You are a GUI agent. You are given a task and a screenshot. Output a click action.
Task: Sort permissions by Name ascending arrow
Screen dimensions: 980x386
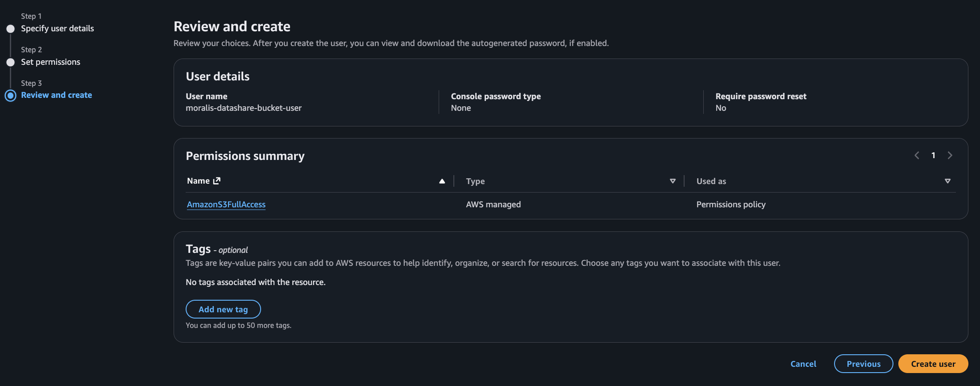point(442,181)
